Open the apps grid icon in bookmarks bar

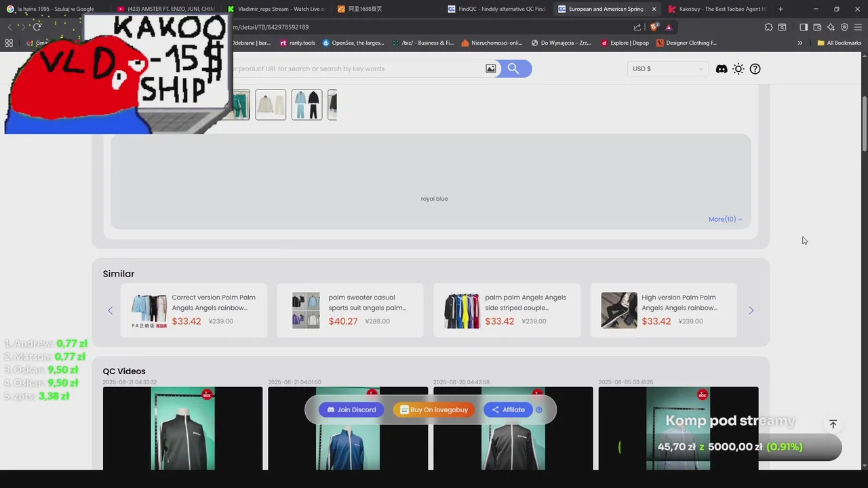[9, 43]
